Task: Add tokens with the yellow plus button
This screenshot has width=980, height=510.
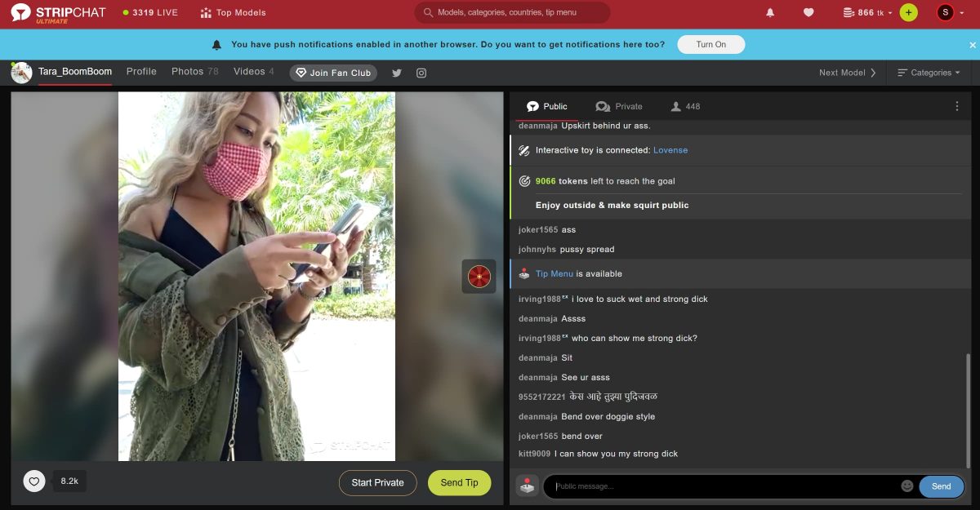Action: pyautogui.click(x=908, y=12)
